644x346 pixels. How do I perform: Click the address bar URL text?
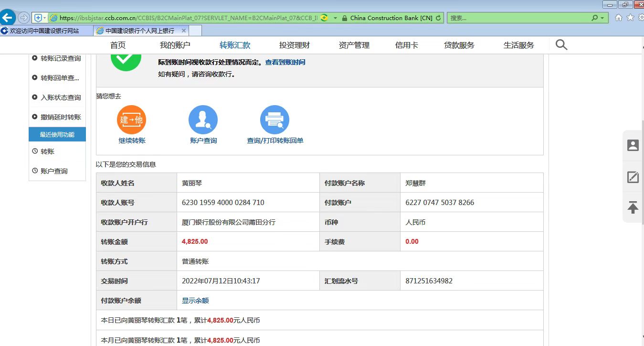tap(189, 18)
